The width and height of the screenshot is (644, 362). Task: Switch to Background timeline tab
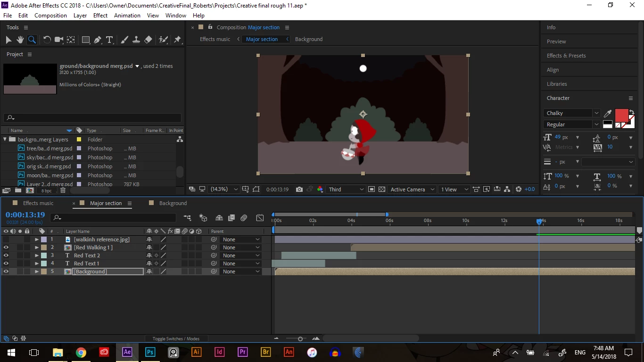tap(173, 203)
